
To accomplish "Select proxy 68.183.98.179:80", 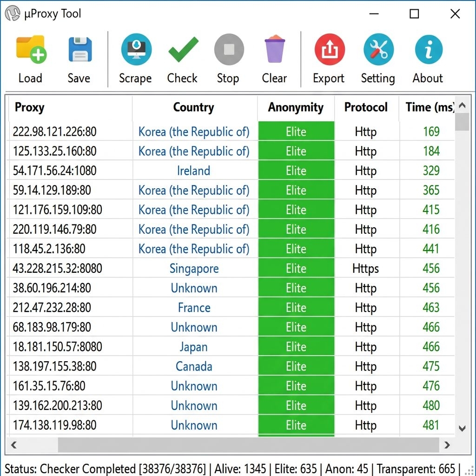I will point(52,327).
